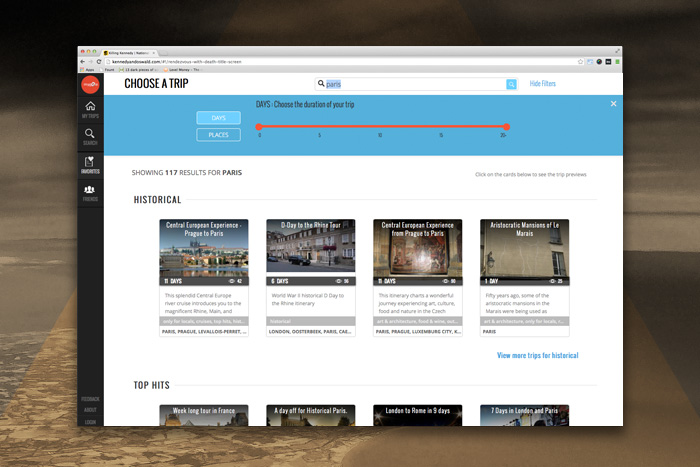Select the PLACES filter button
The image size is (700, 467).
218,135
